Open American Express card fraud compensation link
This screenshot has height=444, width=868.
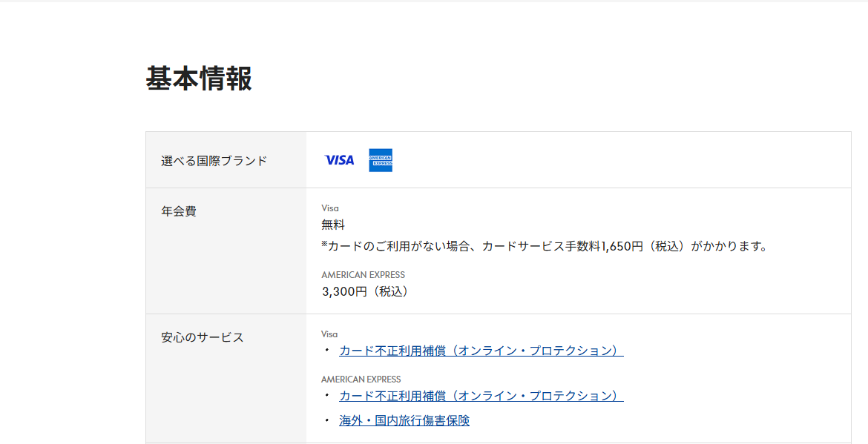(481, 396)
